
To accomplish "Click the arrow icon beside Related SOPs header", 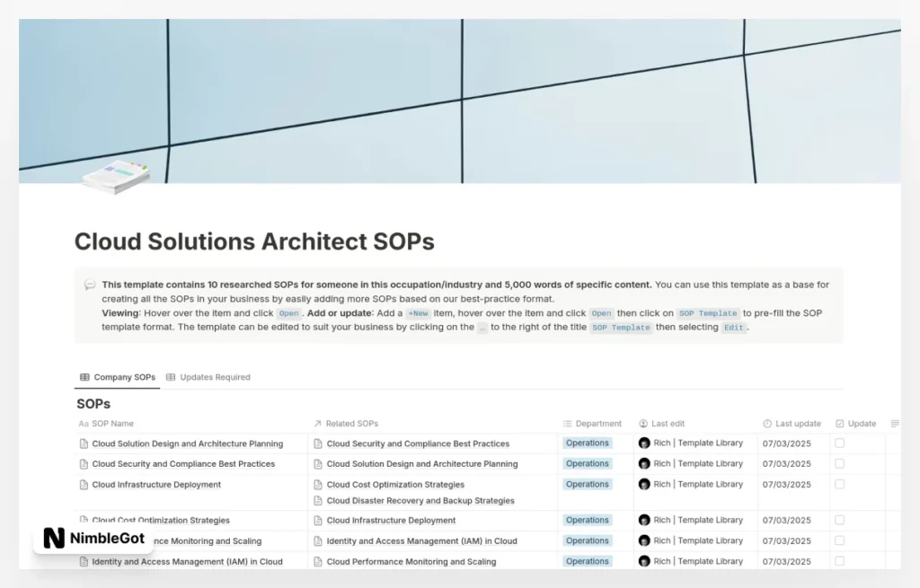I will (316, 422).
